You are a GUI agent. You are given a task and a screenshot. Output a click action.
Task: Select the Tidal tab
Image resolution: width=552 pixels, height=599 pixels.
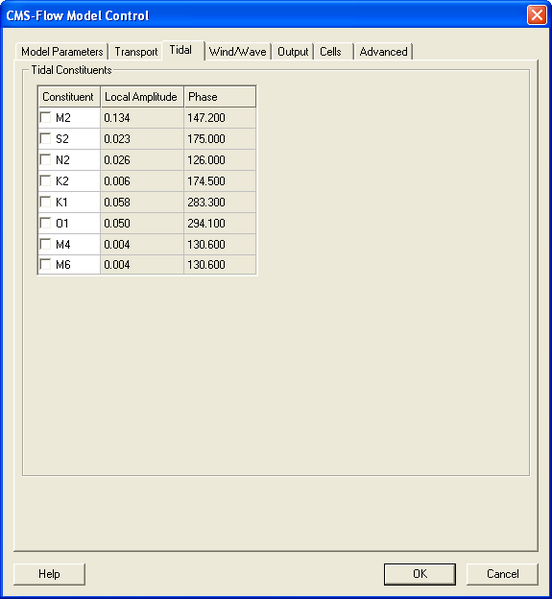click(x=183, y=50)
